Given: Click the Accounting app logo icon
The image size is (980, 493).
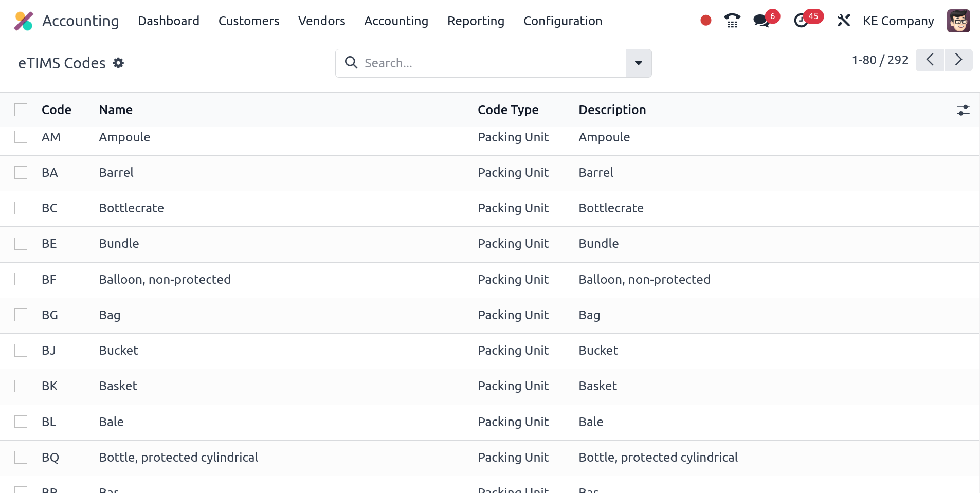Looking at the screenshot, I should click(x=24, y=21).
